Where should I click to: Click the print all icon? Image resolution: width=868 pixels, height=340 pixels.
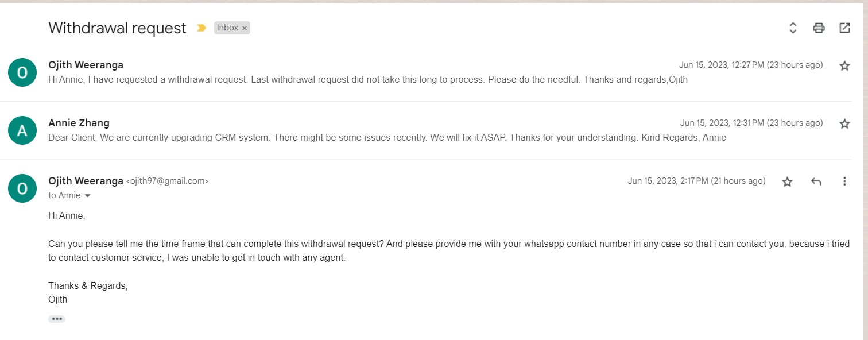pos(819,28)
